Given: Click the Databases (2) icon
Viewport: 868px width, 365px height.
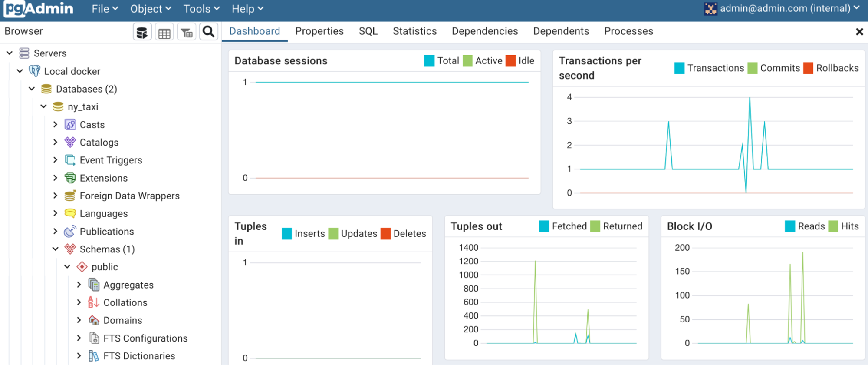Looking at the screenshot, I should click(46, 89).
